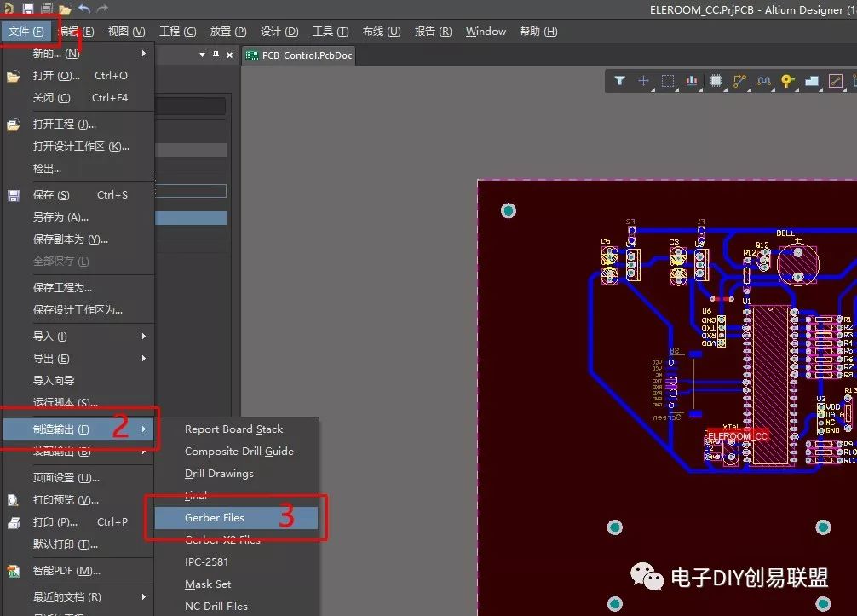
Task: Select Report Board Stack in the submenu
Action: [x=236, y=429]
